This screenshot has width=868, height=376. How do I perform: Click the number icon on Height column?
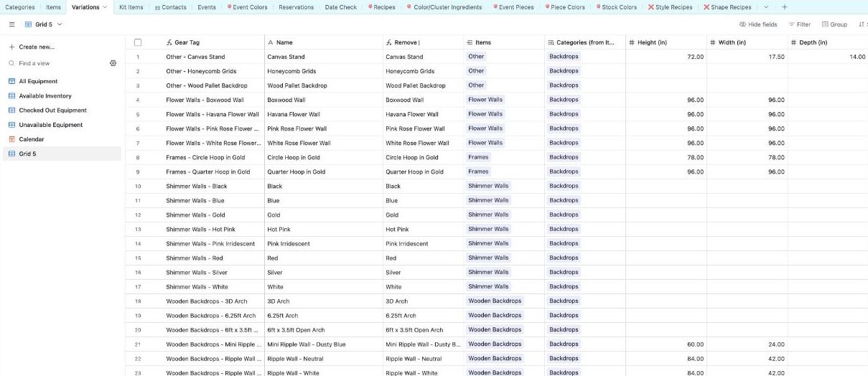pos(632,42)
